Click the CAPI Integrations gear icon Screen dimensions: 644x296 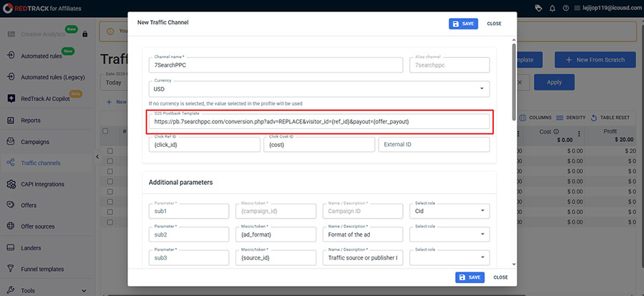tap(11, 184)
